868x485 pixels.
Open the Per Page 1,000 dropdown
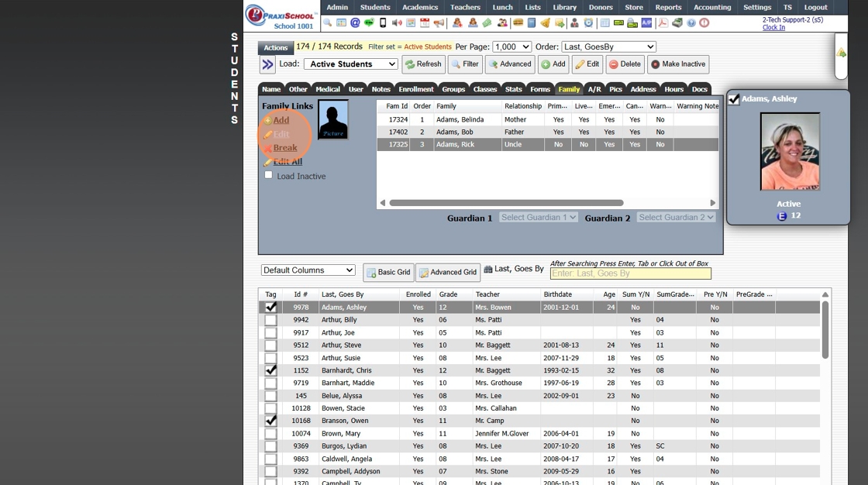[512, 47]
